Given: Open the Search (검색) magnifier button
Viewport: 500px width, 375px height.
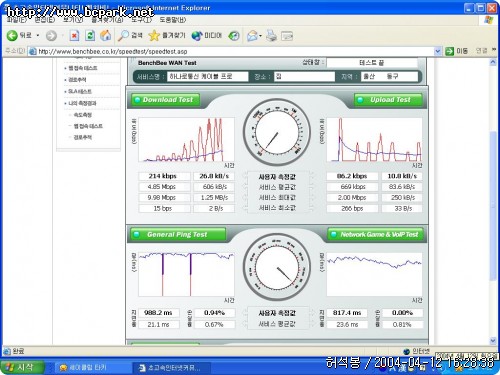Looking at the screenshot, I should click(130, 36).
